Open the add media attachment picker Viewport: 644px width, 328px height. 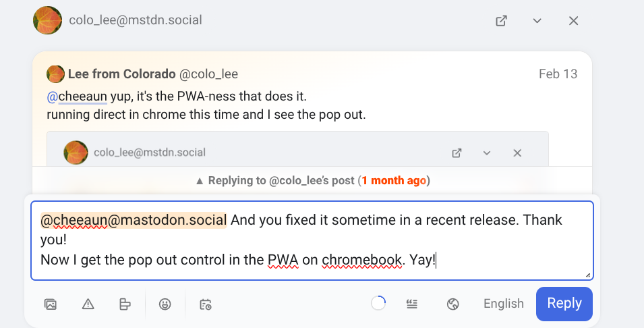(x=50, y=304)
